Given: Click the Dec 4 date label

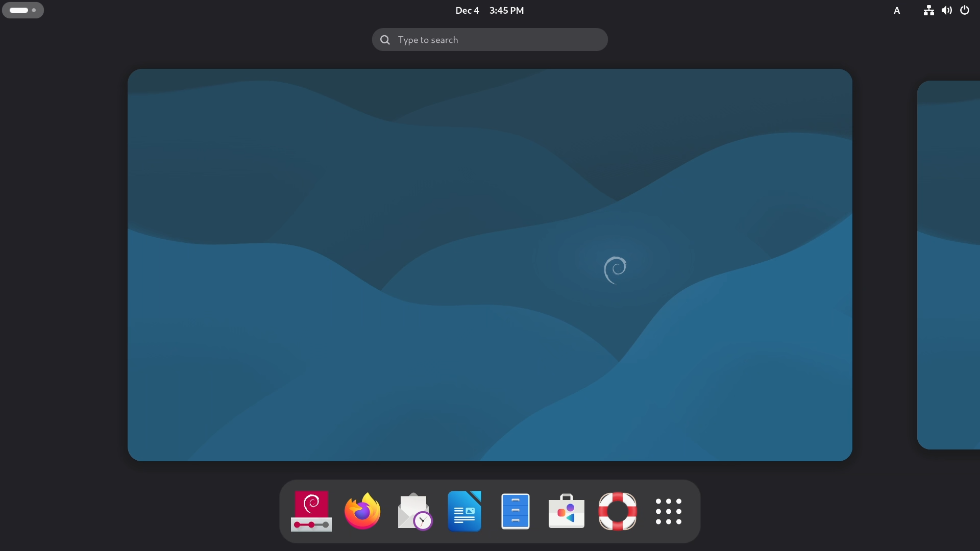Looking at the screenshot, I should 467,10.
